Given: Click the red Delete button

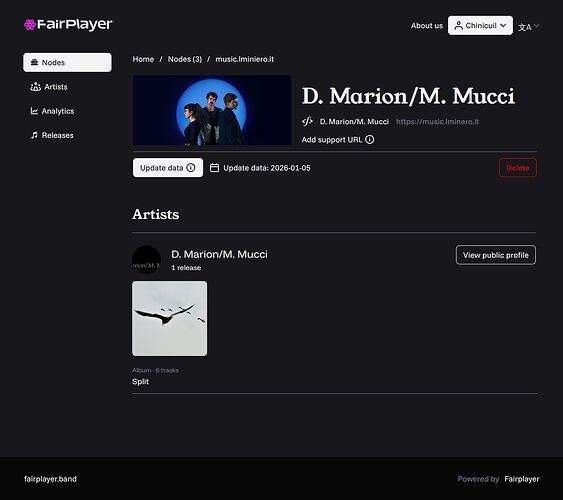Looking at the screenshot, I should coord(518,168).
